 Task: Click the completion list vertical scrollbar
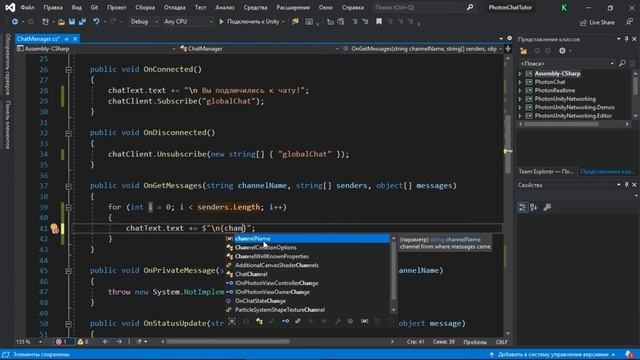coord(393,274)
